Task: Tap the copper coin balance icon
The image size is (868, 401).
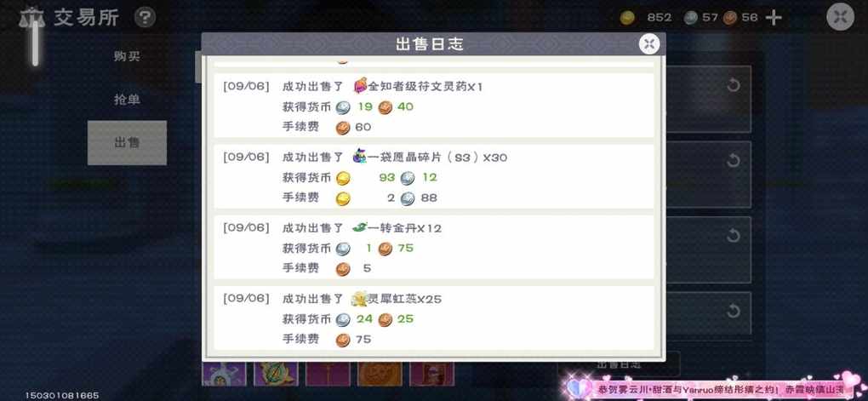Action: tap(730, 18)
